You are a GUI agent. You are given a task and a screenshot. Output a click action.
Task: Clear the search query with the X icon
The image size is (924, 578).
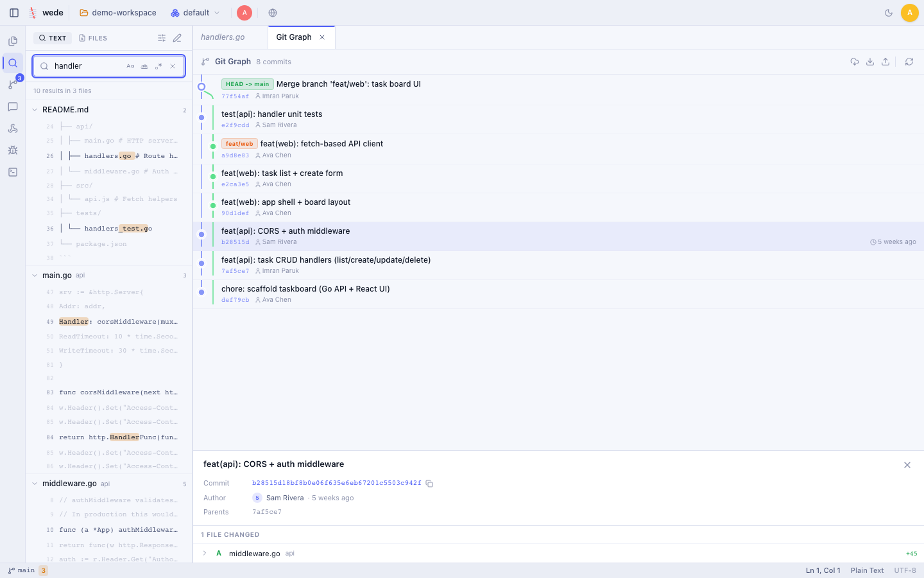(173, 66)
